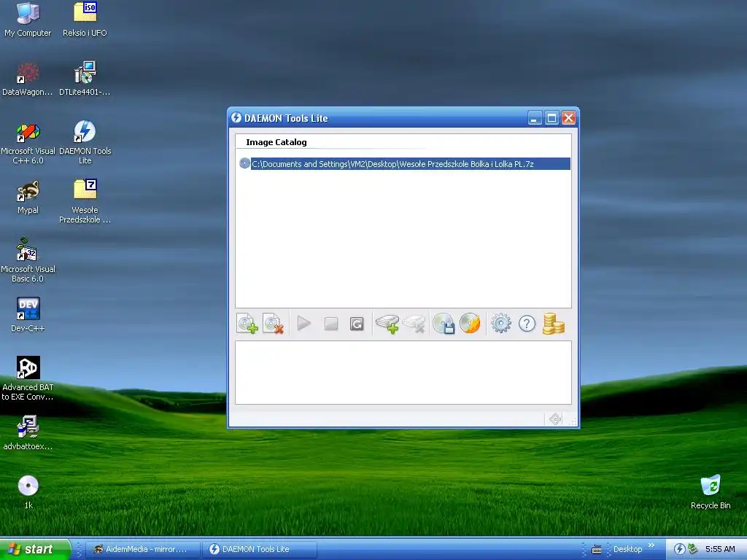Image resolution: width=747 pixels, height=560 pixels.
Task: Expand the Desktop toolbar chevron
Action: (651, 545)
